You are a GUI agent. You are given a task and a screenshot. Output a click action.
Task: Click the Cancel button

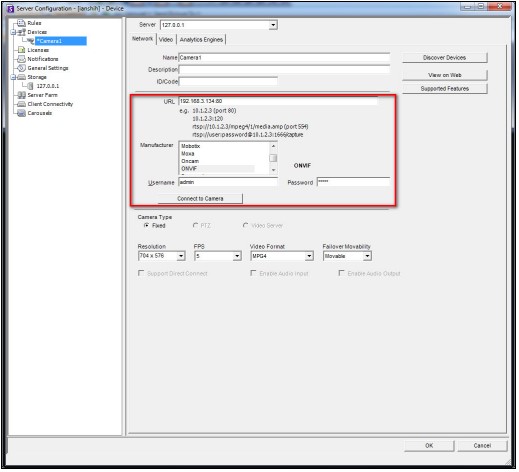pyautogui.click(x=482, y=446)
